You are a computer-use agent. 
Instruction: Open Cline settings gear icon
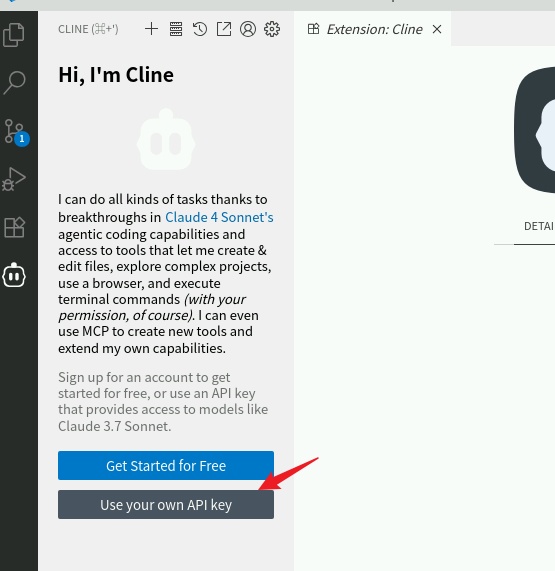coord(272,29)
